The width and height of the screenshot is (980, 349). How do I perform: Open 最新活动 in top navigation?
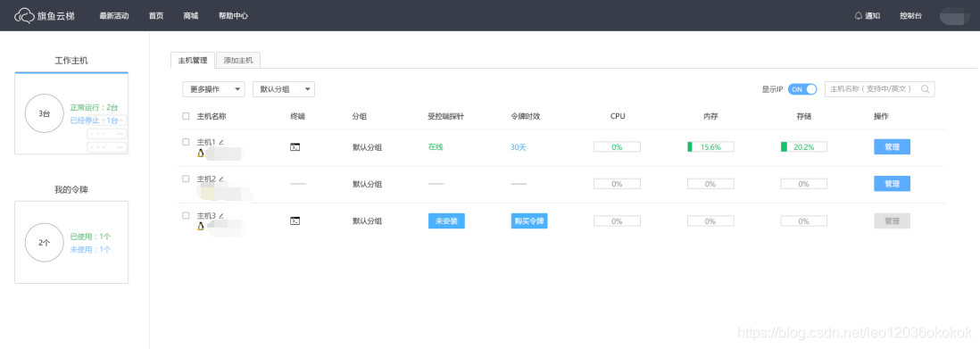point(113,16)
